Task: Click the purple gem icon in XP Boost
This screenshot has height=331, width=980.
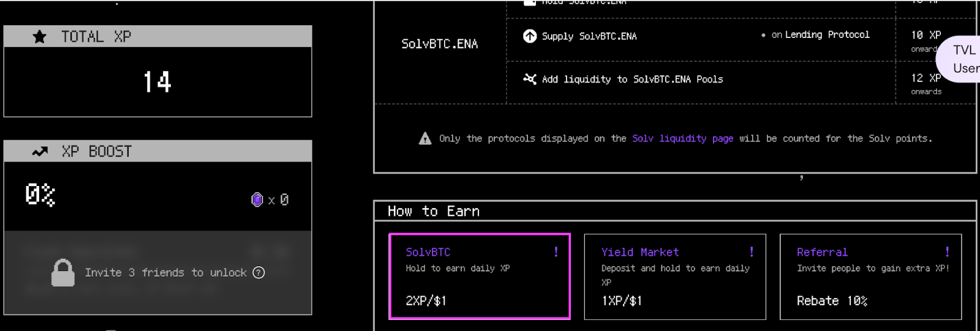Action: pos(257,199)
